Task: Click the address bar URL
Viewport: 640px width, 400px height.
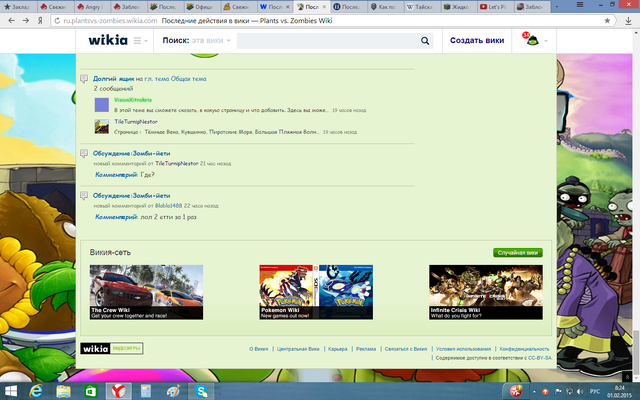Action: coord(110,21)
